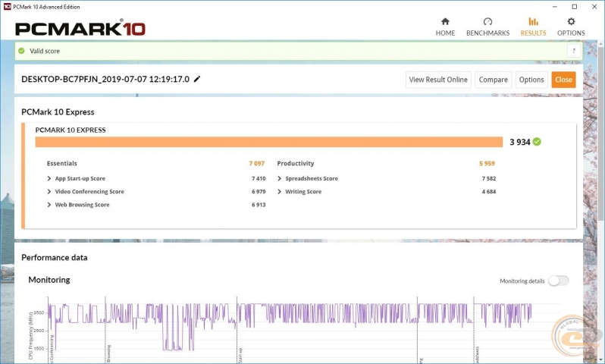This screenshot has width=605, height=364.
Task: Click the Writing value 4 684
Action: click(489, 191)
